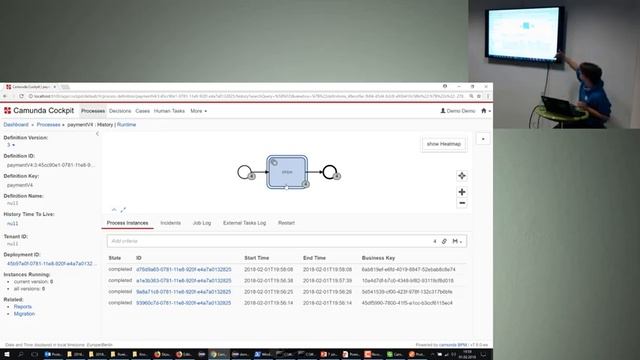
Task: Open the Definition Version dropdown
Action: (11, 145)
